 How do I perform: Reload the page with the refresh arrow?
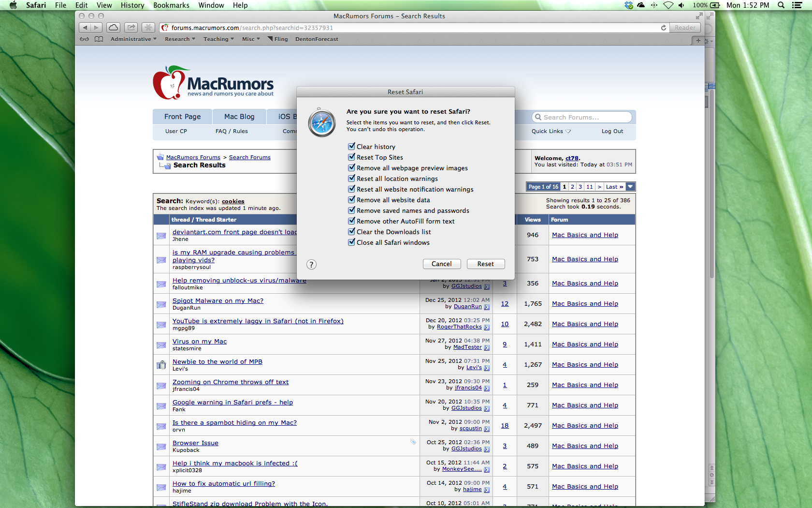click(x=664, y=28)
